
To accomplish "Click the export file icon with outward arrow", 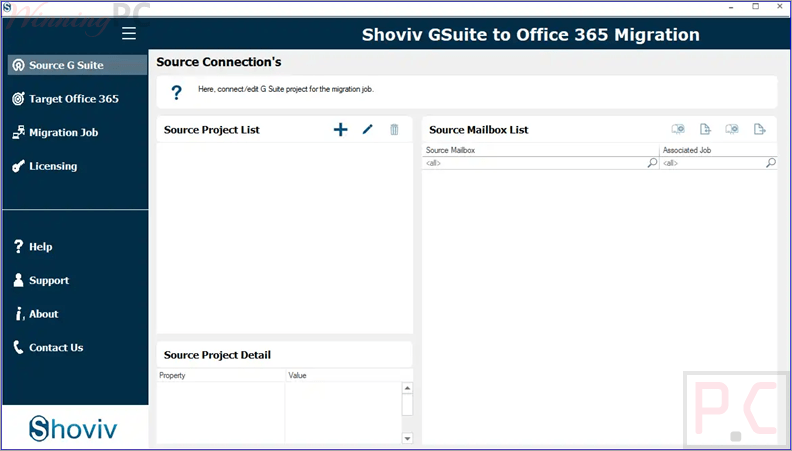I will coord(759,129).
